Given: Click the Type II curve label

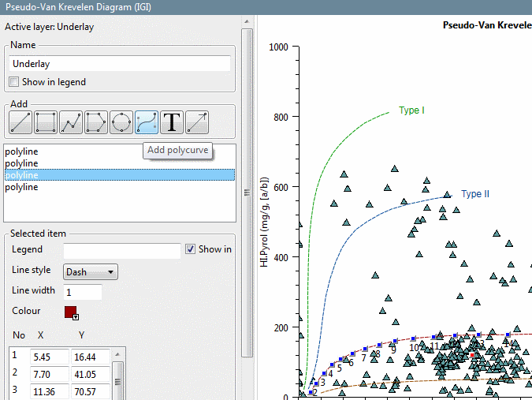Looking at the screenshot, I should click(475, 194).
